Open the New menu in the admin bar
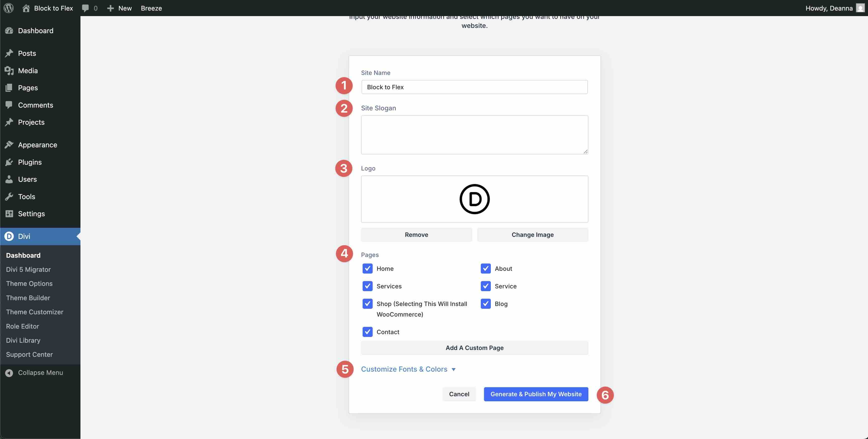868x439 pixels. click(x=119, y=8)
